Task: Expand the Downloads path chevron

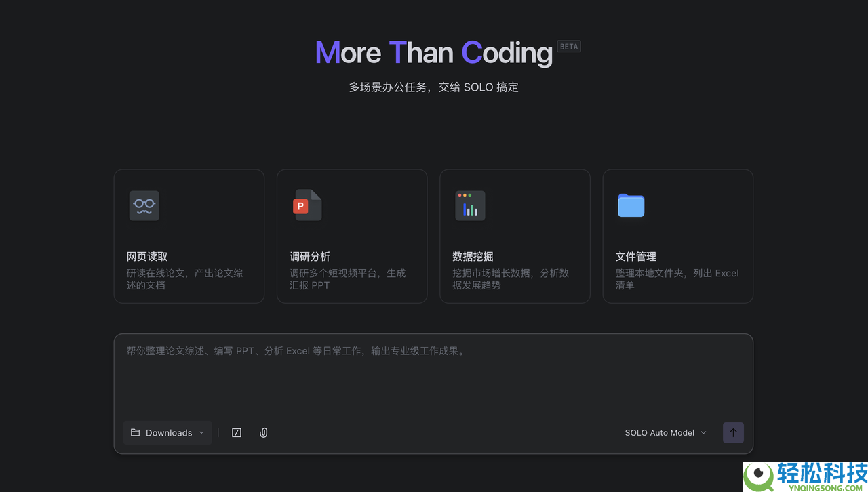Action: 201,432
